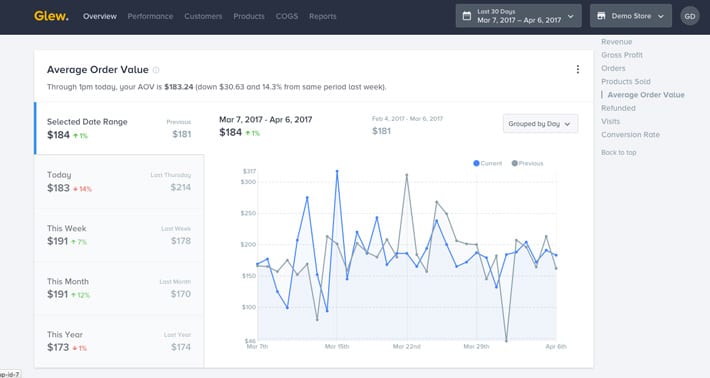Click the store icon beside Demo Store

pos(601,16)
